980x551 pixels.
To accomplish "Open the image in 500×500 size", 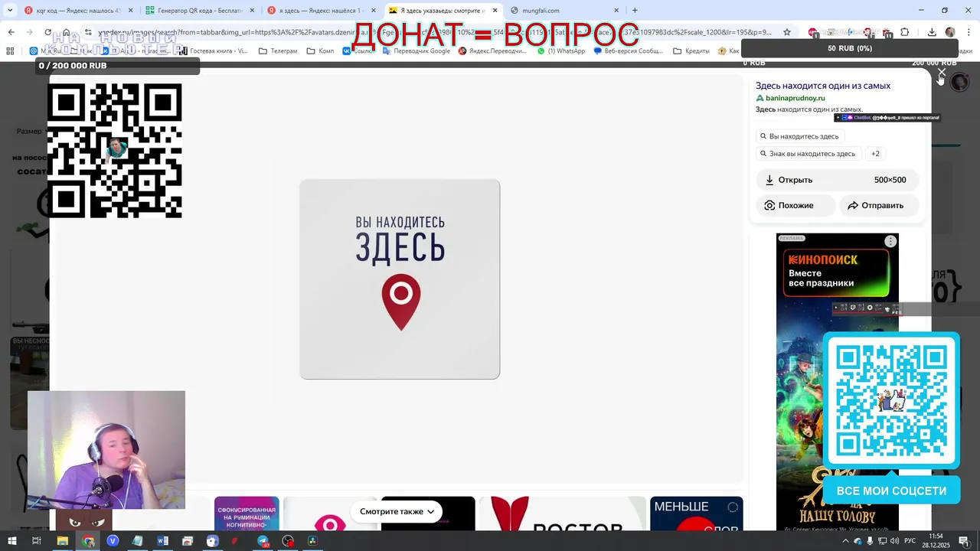I will tap(837, 180).
